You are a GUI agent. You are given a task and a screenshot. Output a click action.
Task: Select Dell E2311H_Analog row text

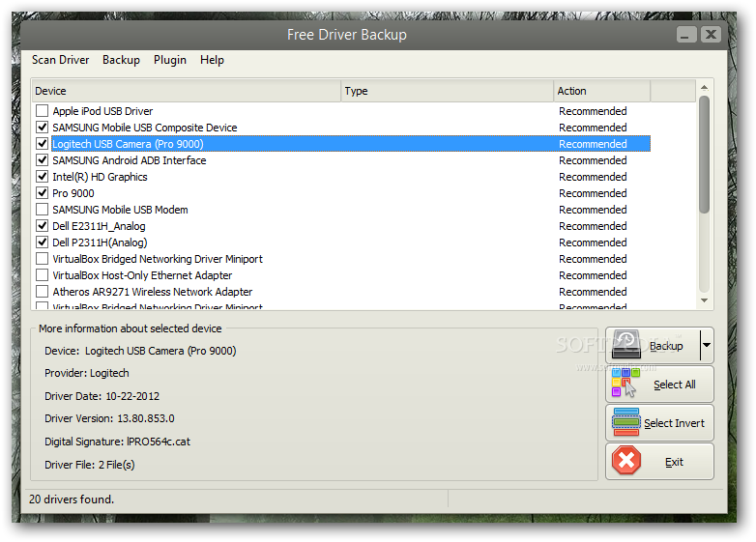[99, 225]
